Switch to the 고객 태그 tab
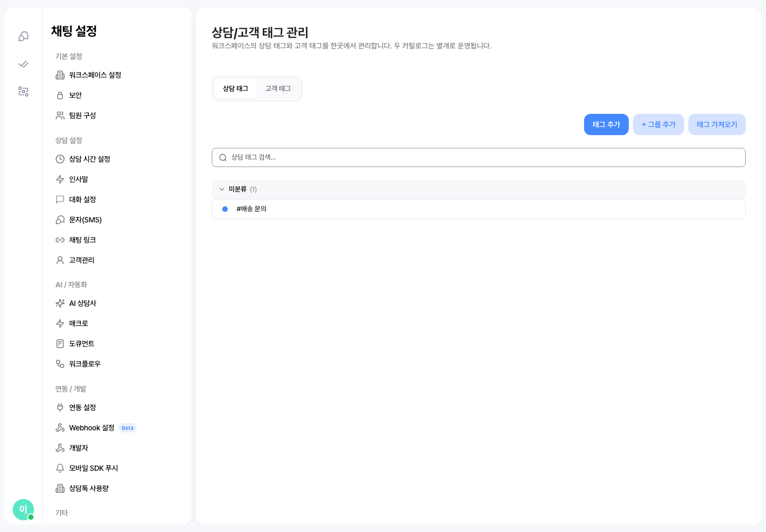This screenshot has width=766, height=532. coord(278,89)
